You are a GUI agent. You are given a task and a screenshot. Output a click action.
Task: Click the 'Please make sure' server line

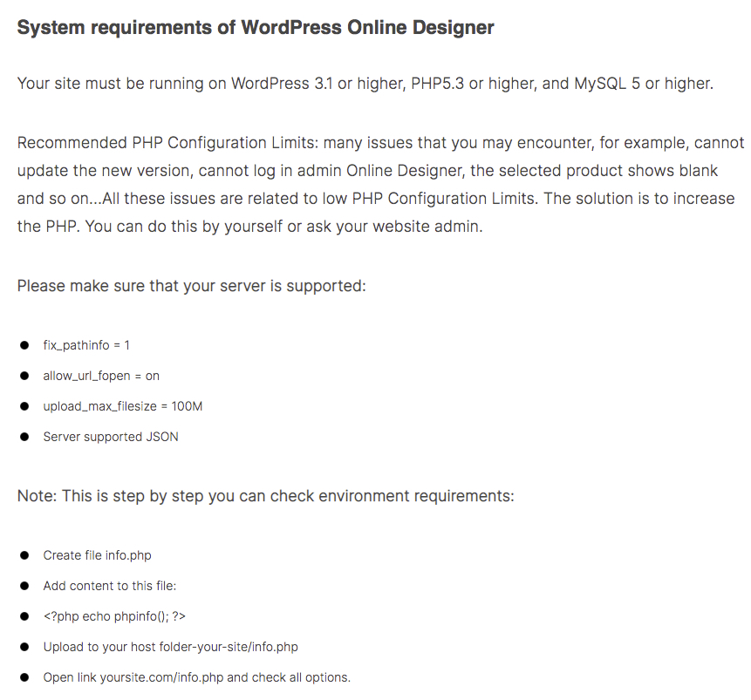(192, 286)
